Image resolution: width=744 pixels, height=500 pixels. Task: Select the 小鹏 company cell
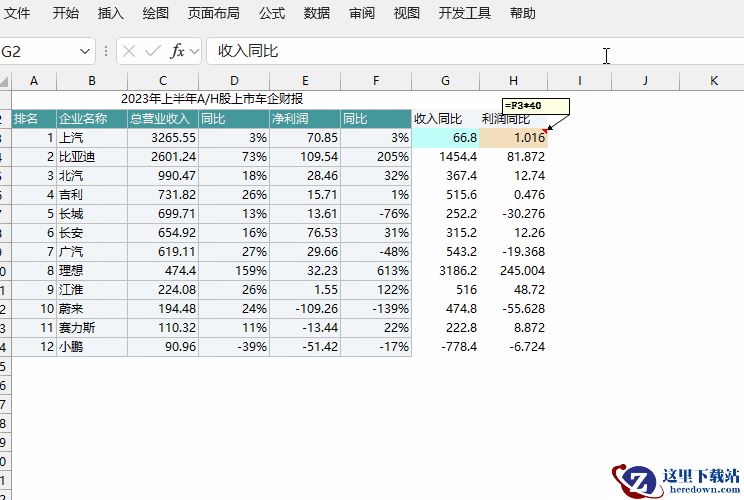pos(92,347)
